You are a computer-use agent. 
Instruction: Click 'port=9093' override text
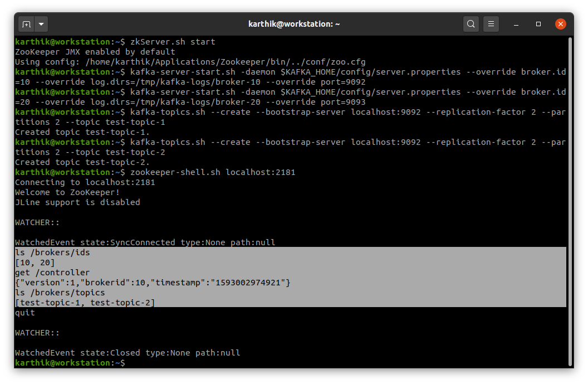[x=343, y=102]
